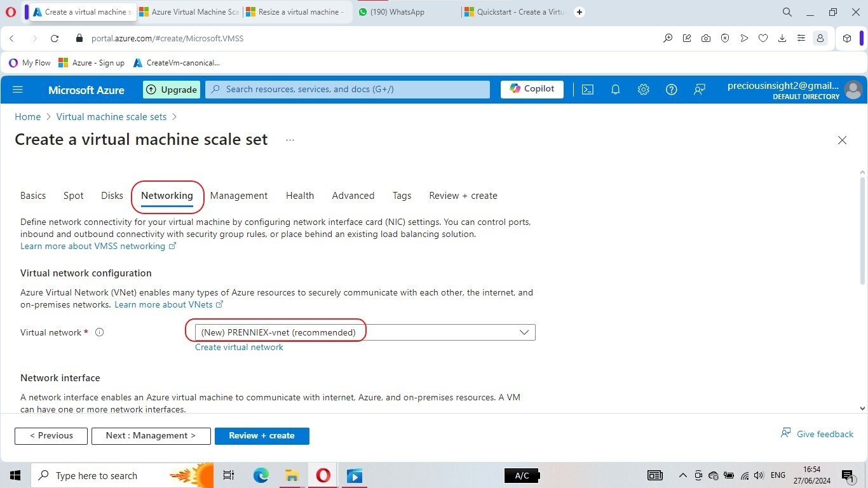Switch to Resize a virtual machine browser tab

coord(295,12)
